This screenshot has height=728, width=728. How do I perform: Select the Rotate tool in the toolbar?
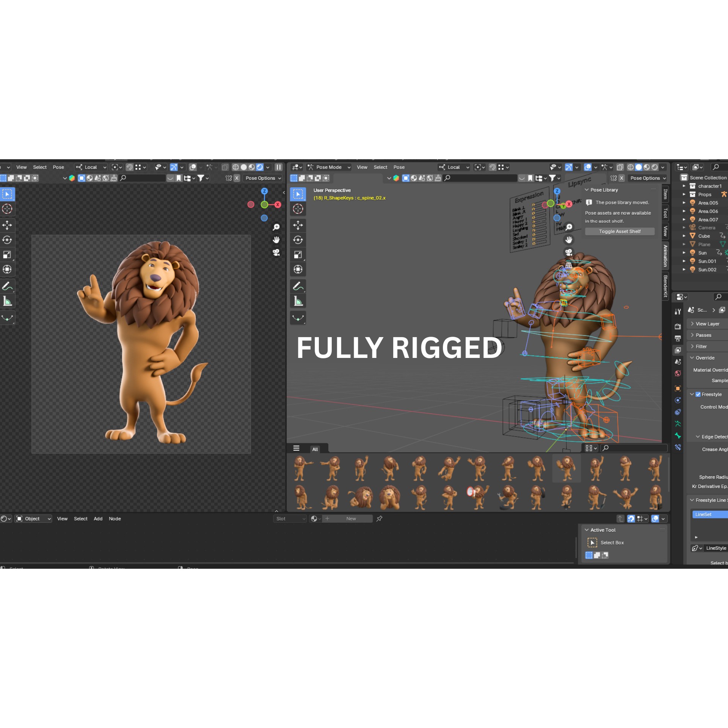[x=7, y=240]
